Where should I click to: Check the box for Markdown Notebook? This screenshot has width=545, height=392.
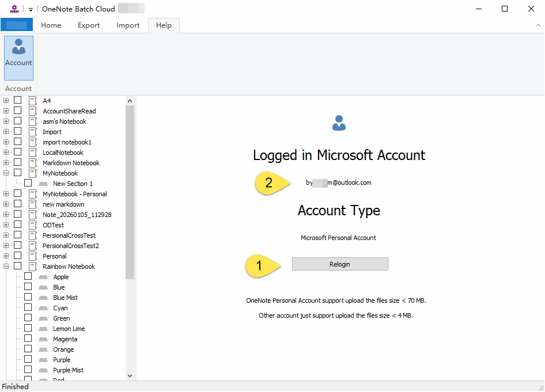pyautogui.click(x=18, y=163)
